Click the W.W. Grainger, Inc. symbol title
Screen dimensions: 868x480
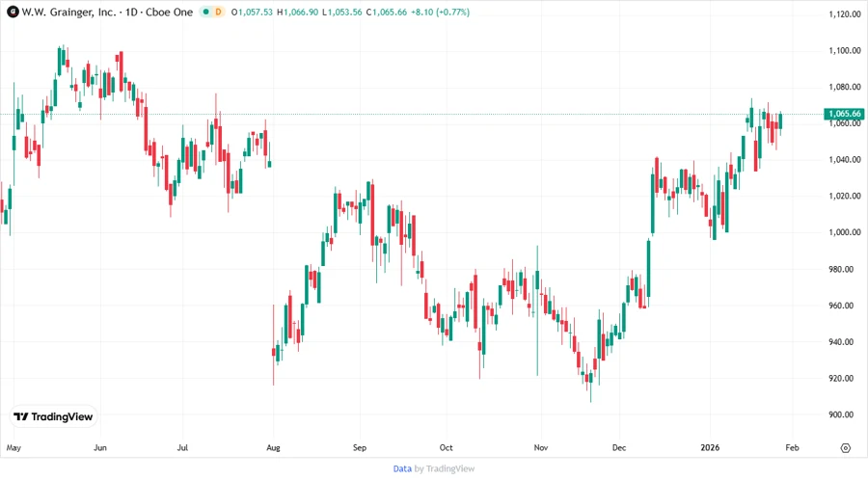tap(68, 12)
